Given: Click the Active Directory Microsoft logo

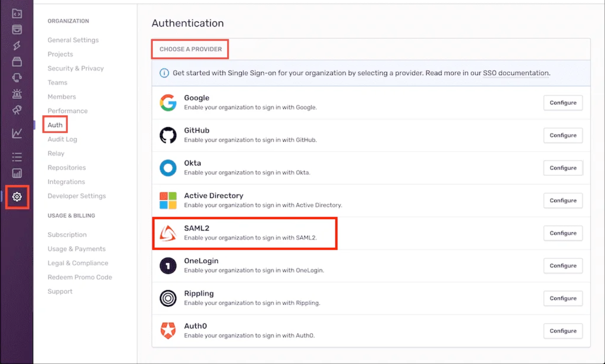Looking at the screenshot, I should point(168,200).
